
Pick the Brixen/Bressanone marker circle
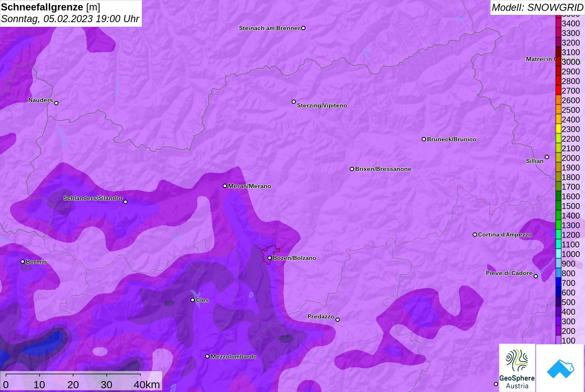(352, 169)
